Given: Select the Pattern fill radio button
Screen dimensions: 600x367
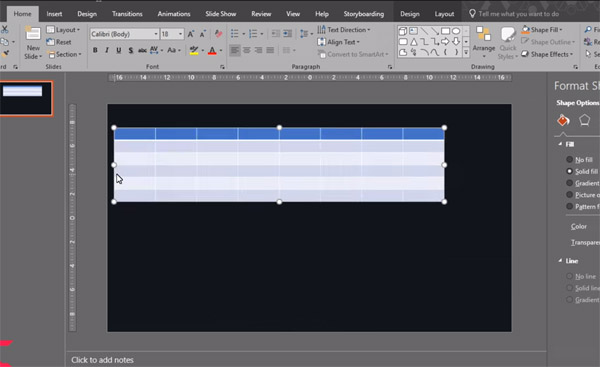Looking at the screenshot, I should coord(569,207).
